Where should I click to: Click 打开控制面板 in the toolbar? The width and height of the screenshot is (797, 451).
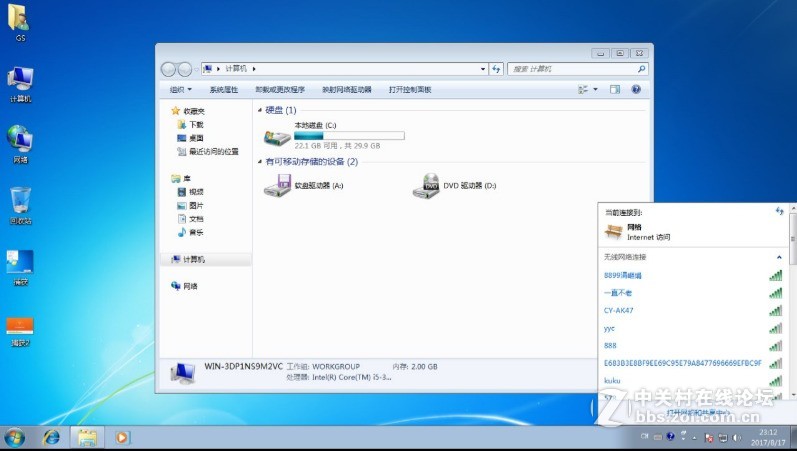pos(410,89)
